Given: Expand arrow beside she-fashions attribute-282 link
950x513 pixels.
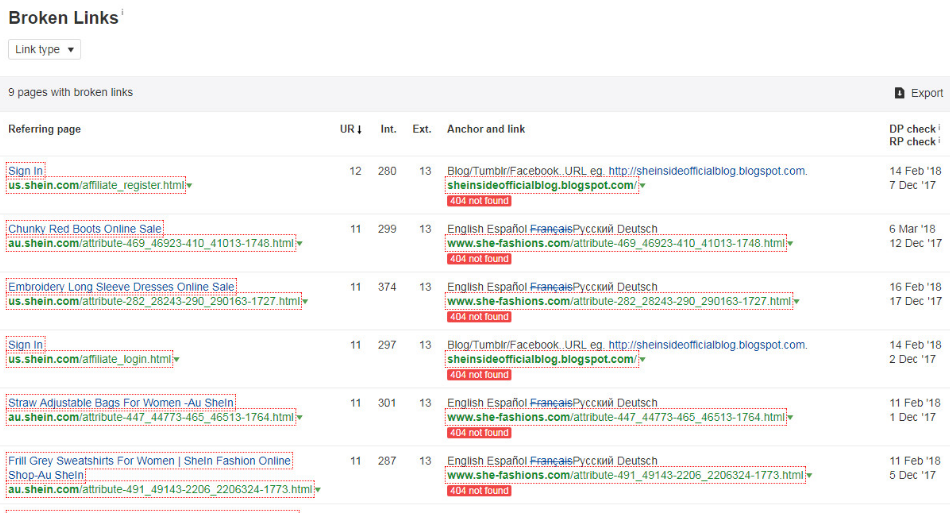Looking at the screenshot, I should [796, 302].
